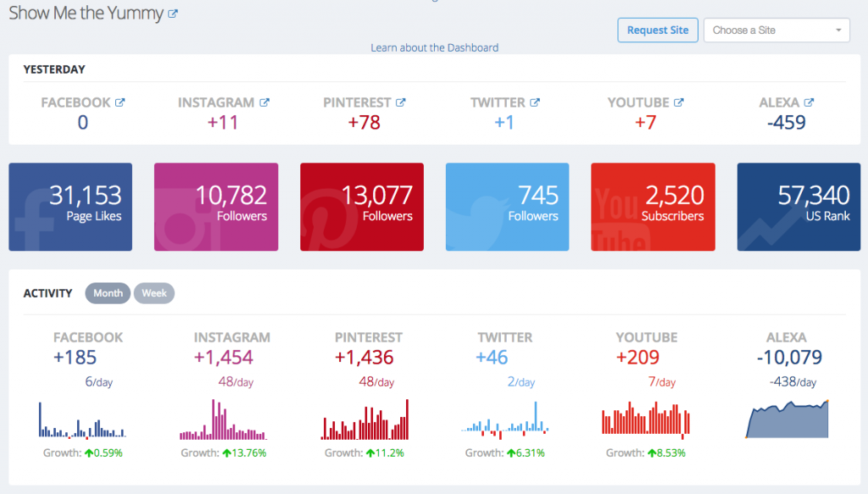Viewport: 868px width, 494px height.
Task: Switch Activity view to Month
Action: [x=108, y=293]
